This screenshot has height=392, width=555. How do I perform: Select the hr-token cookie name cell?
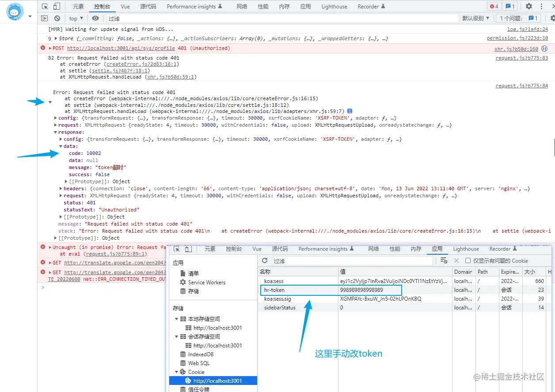[x=298, y=290]
